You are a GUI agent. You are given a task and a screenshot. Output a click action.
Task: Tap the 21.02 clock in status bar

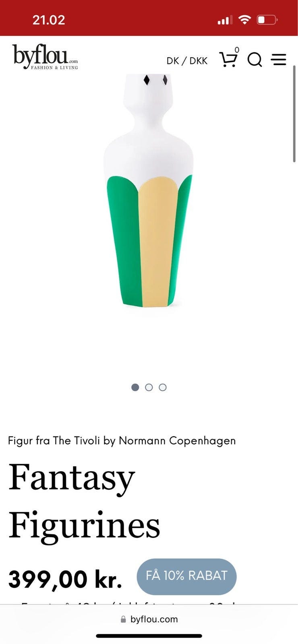pyautogui.click(x=49, y=20)
